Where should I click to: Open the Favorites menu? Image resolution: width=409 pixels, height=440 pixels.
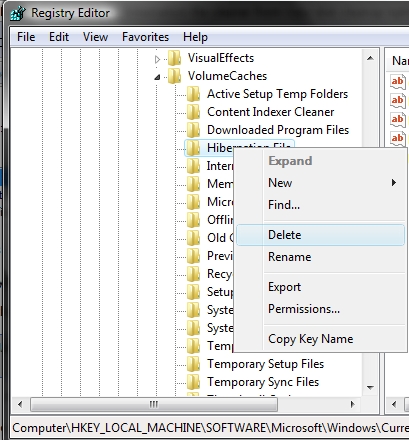[x=145, y=37]
